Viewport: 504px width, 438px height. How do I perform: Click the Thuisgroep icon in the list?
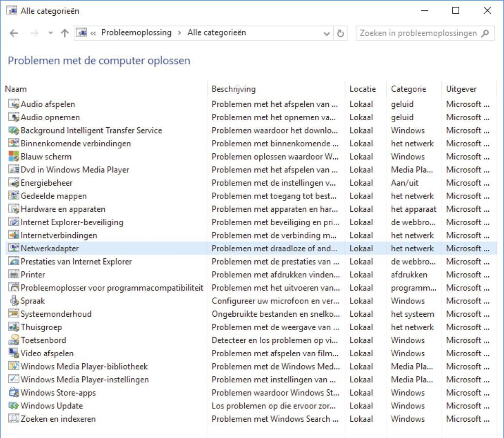[x=15, y=327]
